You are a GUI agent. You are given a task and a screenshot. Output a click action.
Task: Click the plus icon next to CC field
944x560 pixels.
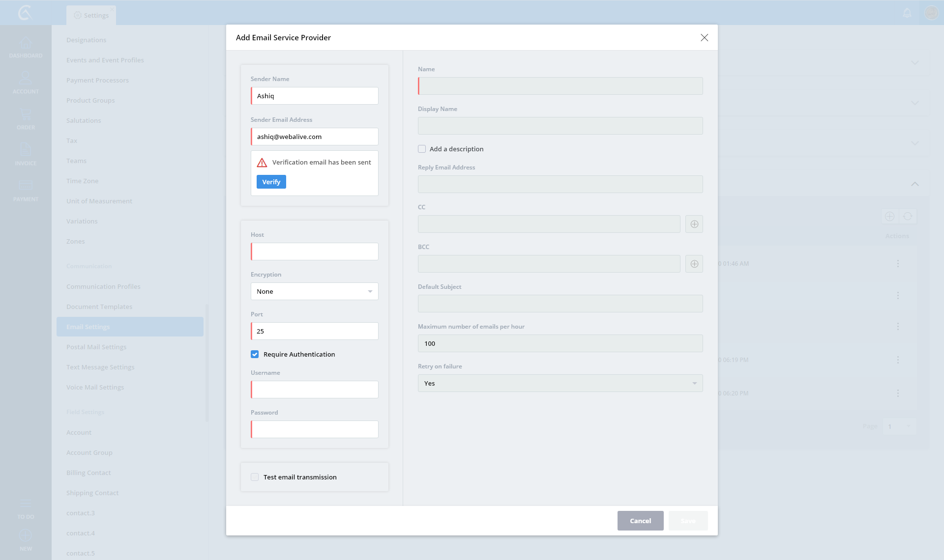[x=694, y=224]
